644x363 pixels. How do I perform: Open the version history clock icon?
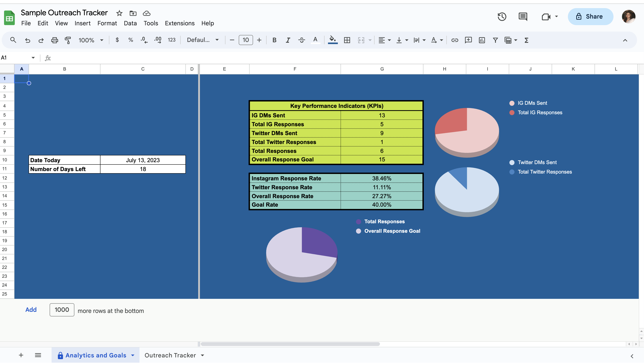[502, 16]
